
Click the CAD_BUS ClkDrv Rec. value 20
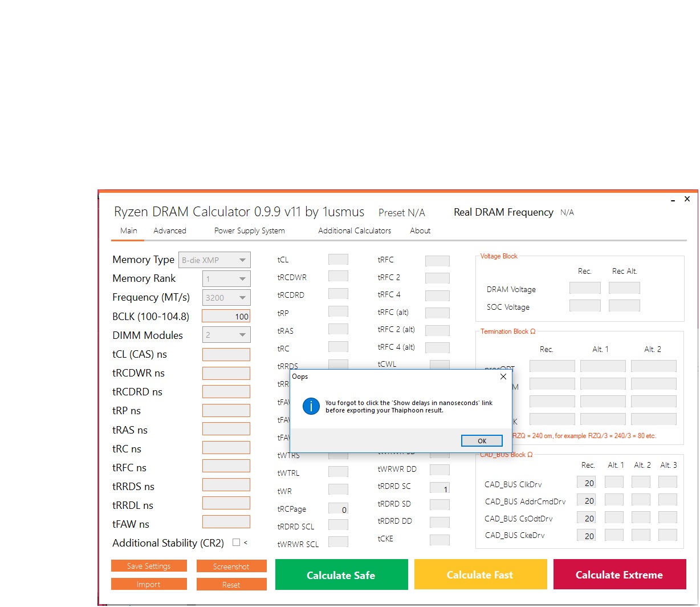[x=587, y=483]
